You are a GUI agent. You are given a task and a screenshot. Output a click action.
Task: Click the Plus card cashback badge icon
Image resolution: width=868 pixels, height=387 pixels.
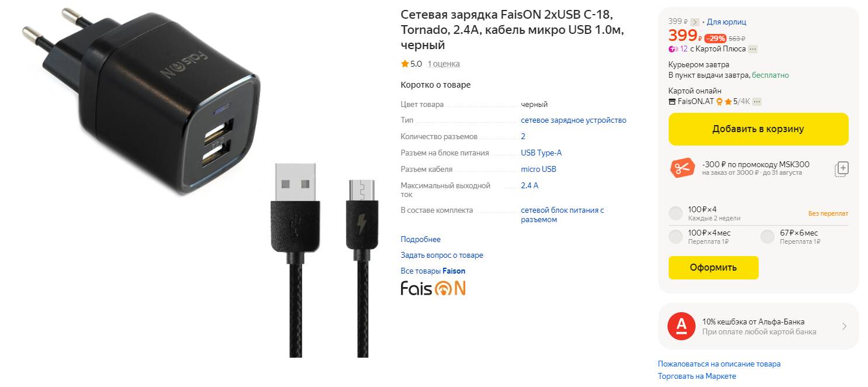click(x=673, y=49)
